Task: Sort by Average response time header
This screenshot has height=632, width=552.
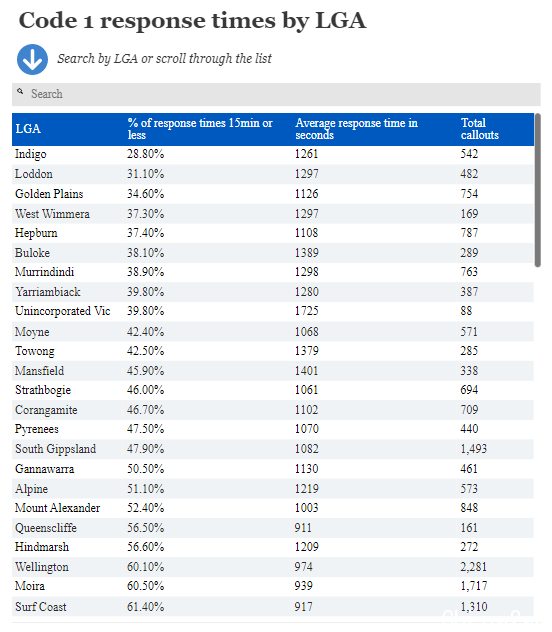Action: pyautogui.click(x=357, y=129)
